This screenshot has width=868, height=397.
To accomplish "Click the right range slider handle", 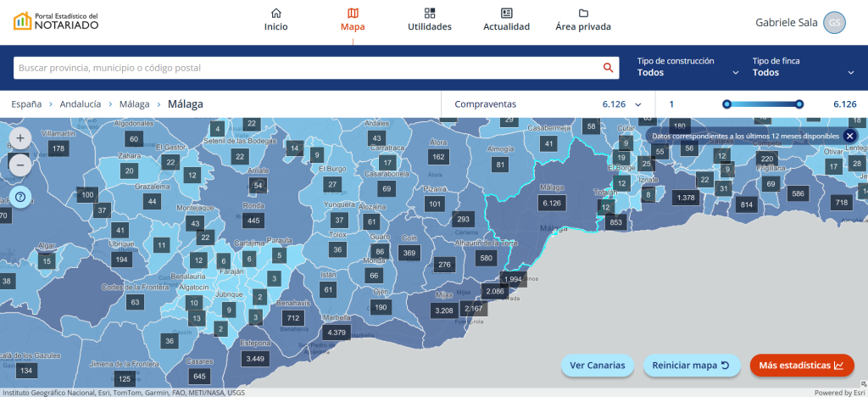I will point(799,104).
